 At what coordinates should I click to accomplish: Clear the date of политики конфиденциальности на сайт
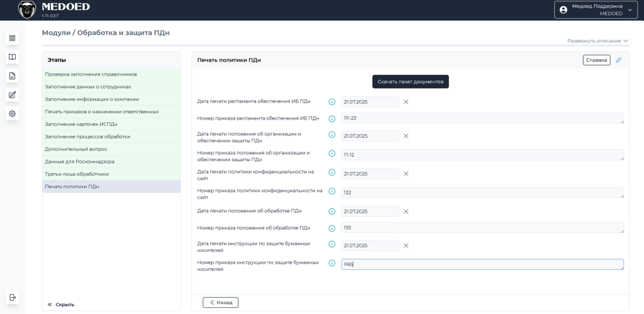406,174
